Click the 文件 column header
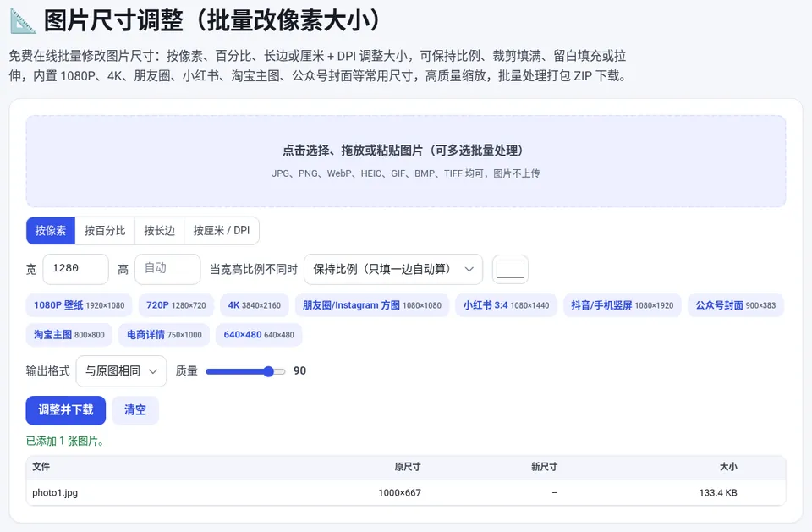The width and height of the screenshot is (812, 532). [x=41, y=467]
